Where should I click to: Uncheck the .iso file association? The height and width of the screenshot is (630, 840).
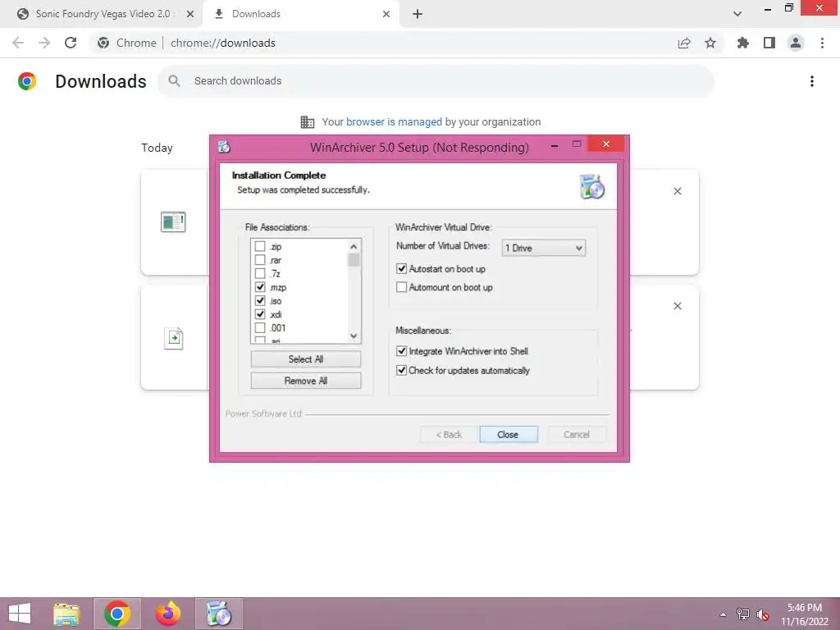(260, 300)
